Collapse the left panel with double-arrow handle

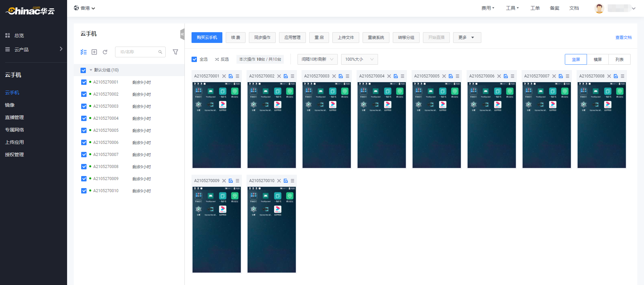tap(182, 34)
